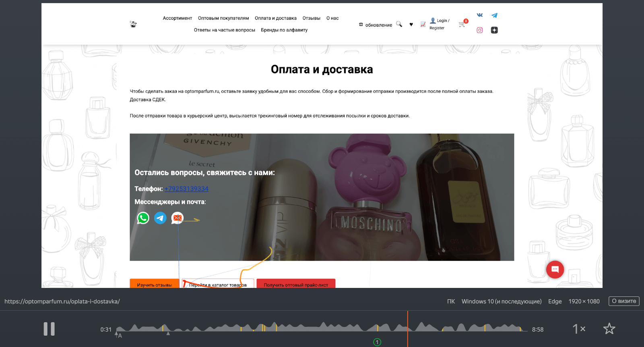644x347 pixels.
Task: Click the Остались вопросы, свяжитесь с нами heading
Action: pyautogui.click(x=204, y=172)
